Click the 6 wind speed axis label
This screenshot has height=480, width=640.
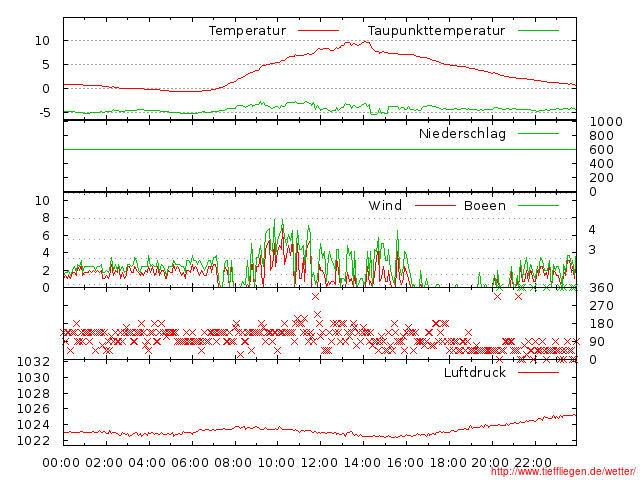[46, 236]
